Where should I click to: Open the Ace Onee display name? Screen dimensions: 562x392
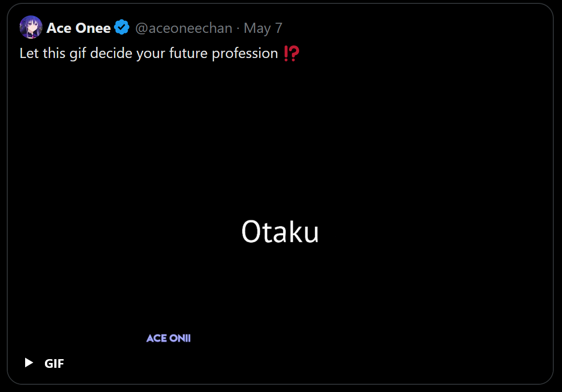tap(79, 28)
